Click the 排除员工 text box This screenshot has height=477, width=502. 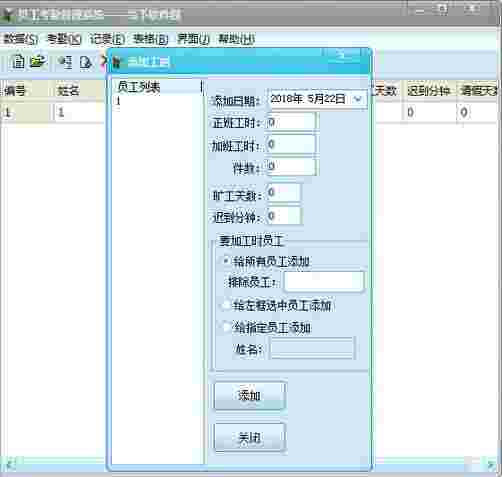(x=324, y=282)
